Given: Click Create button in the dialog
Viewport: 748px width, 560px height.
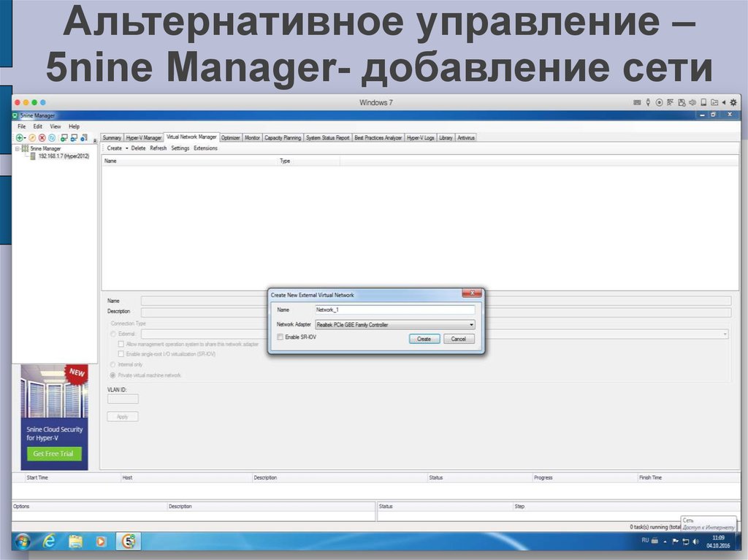Looking at the screenshot, I should (x=424, y=339).
